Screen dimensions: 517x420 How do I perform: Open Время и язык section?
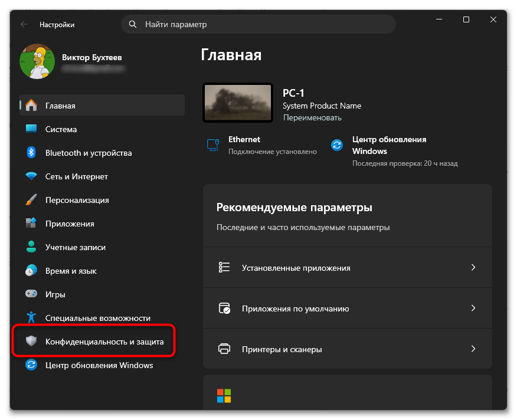click(x=102, y=271)
